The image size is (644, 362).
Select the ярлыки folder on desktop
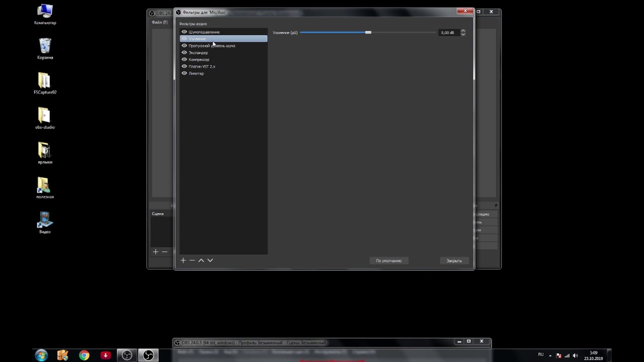[45, 153]
